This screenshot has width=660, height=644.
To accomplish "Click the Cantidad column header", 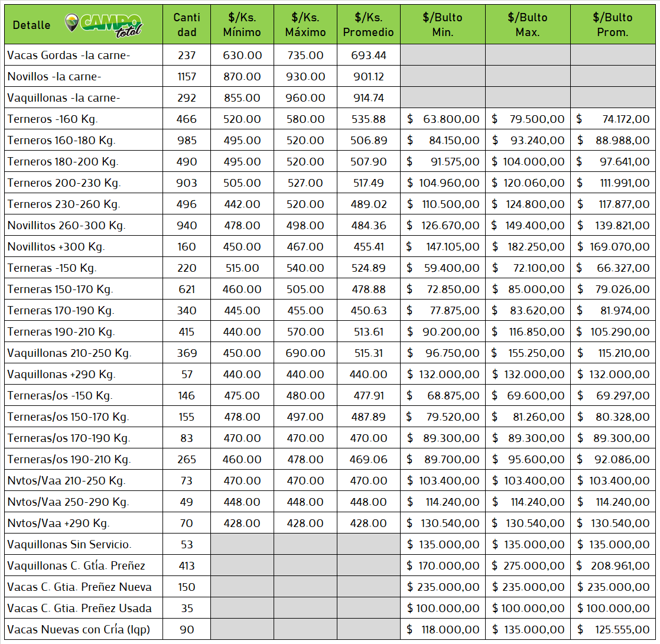I will click(186, 25).
